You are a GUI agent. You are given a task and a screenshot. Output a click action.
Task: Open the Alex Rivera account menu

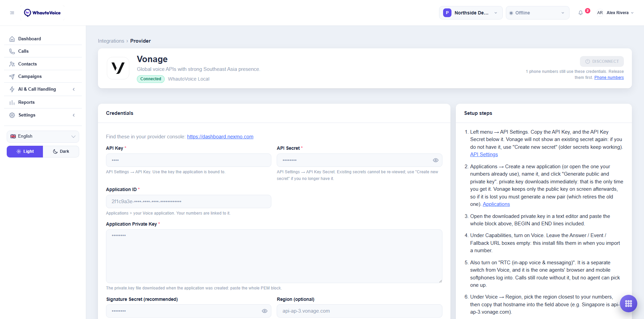click(620, 13)
